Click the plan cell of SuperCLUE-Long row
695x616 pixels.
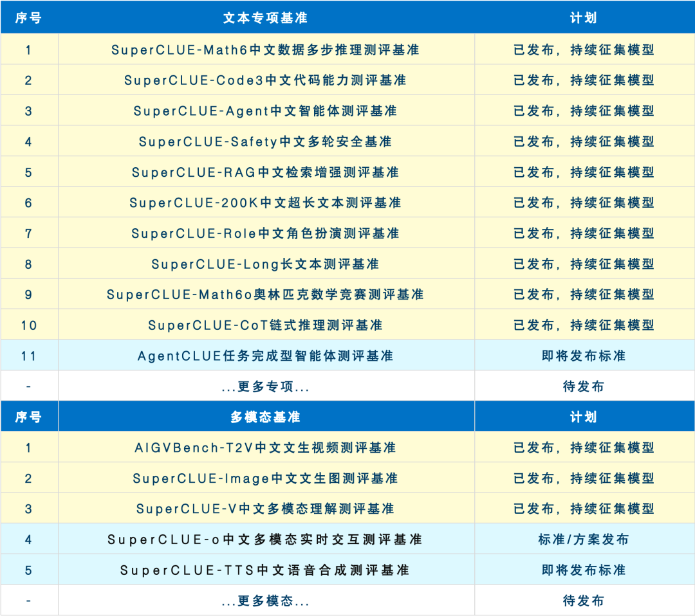pyautogui.click(x=584, y=264)
